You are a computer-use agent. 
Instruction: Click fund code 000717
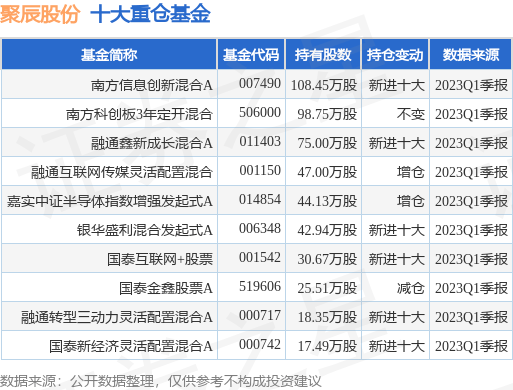[x=260, y=315]
